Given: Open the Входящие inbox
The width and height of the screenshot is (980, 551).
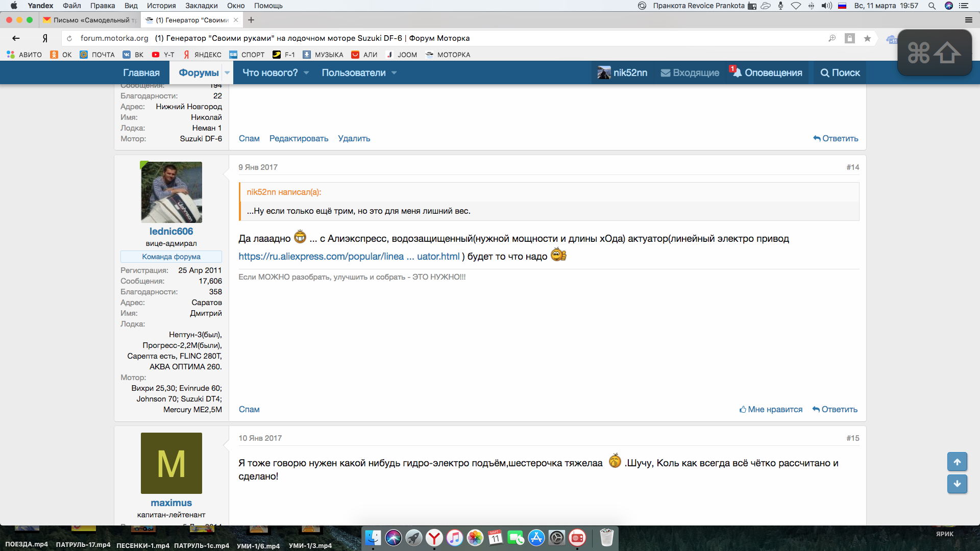Looking at the screenshot, I should (x=690, y=73).
